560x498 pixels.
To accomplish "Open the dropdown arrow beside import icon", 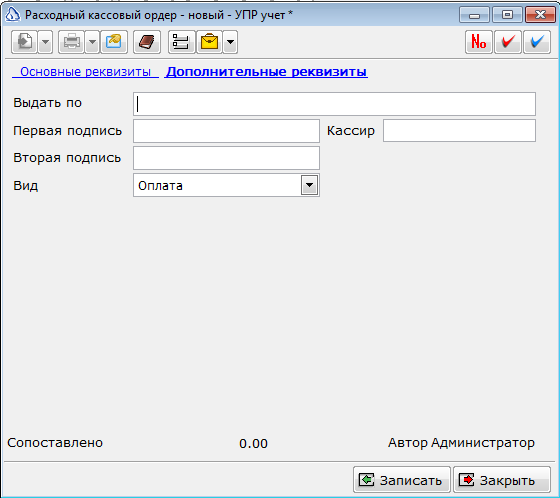I will point(45,42).
